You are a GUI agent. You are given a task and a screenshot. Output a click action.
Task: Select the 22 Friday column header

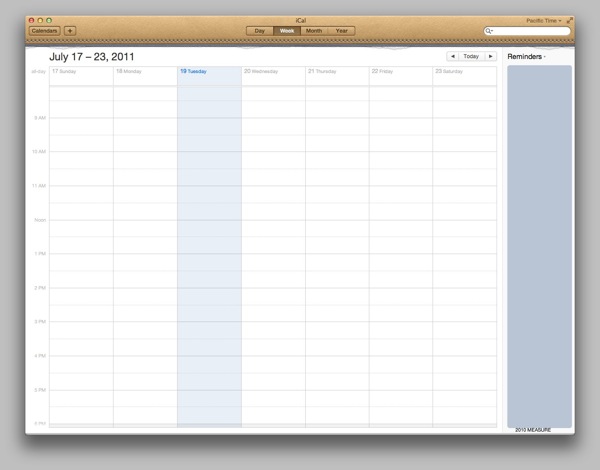[x=382, y=71]
